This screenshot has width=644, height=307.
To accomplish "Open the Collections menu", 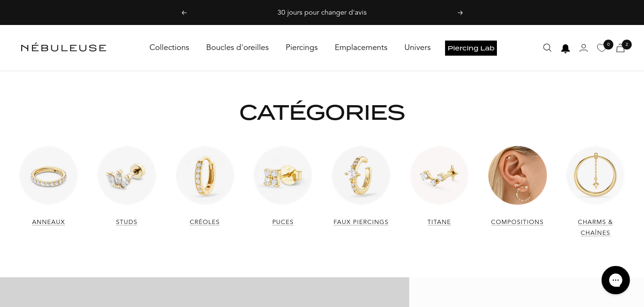I will point(169,48).
